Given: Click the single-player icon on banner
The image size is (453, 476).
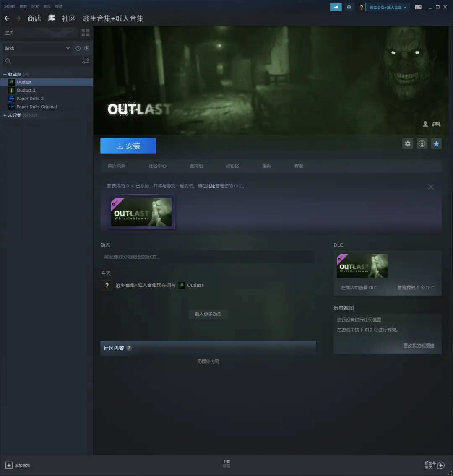Looking at the screenshot, I should pyautogui.click(x=425, y=124).
